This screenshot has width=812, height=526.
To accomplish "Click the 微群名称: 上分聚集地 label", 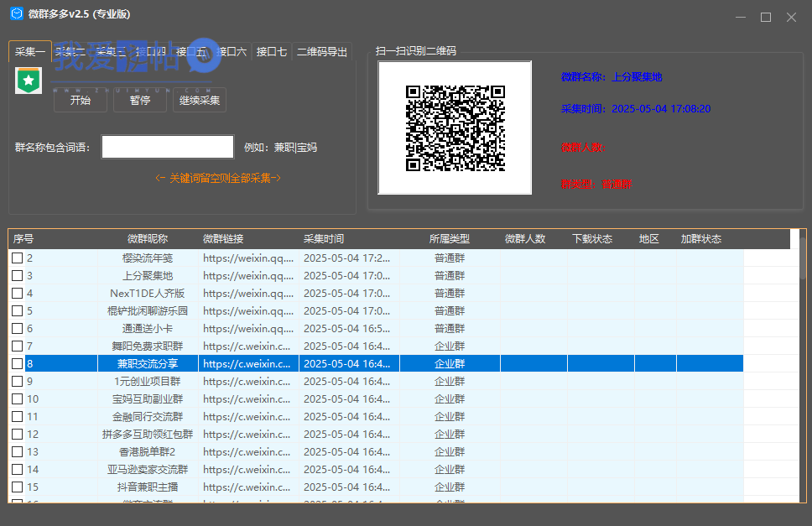I will pos(611,77).
